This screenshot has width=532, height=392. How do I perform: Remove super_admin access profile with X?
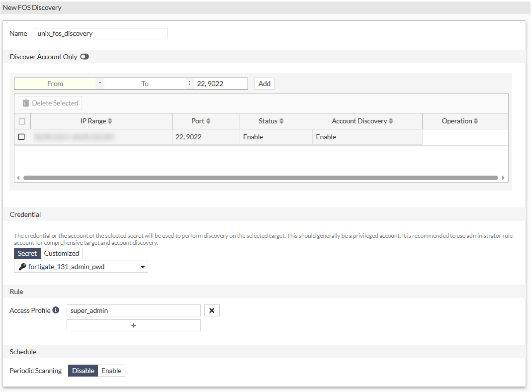tap(212, 310)
